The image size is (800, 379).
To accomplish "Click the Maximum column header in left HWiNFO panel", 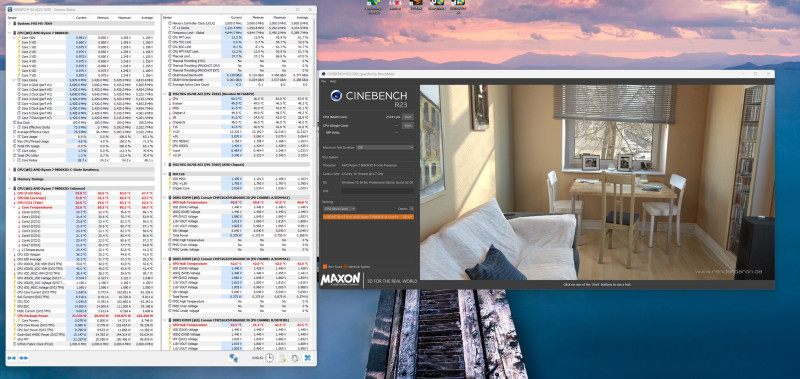I will (124, 18).
